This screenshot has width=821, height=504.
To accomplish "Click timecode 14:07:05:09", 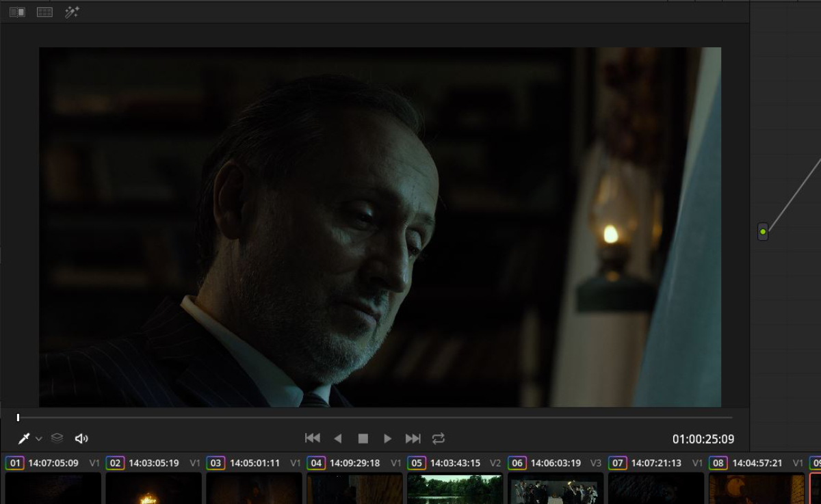I will coord(53,463).
